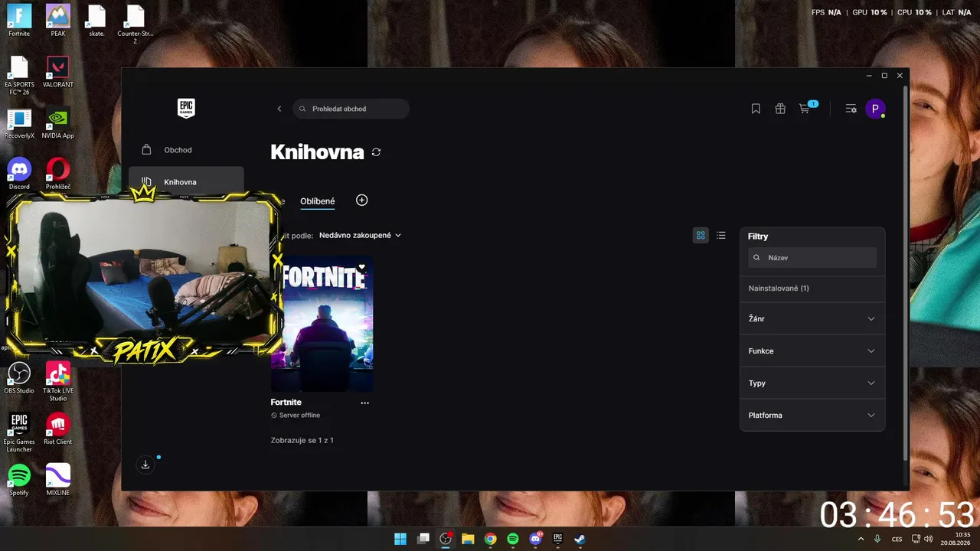Open the launcher settings list icon
The height and width of the screenshot is (551, 980).
pos(851,109)
